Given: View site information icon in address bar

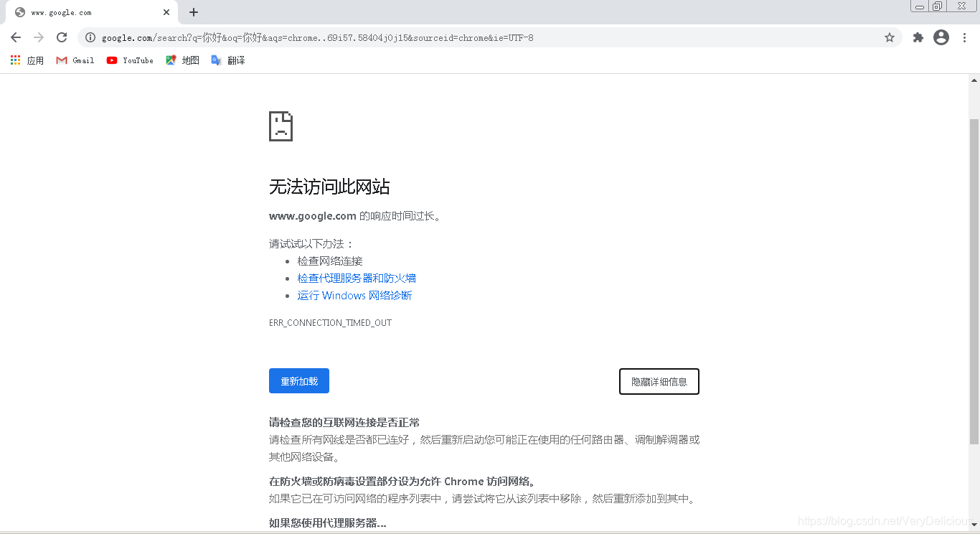Looking at the screenshot, I should 90,37.
